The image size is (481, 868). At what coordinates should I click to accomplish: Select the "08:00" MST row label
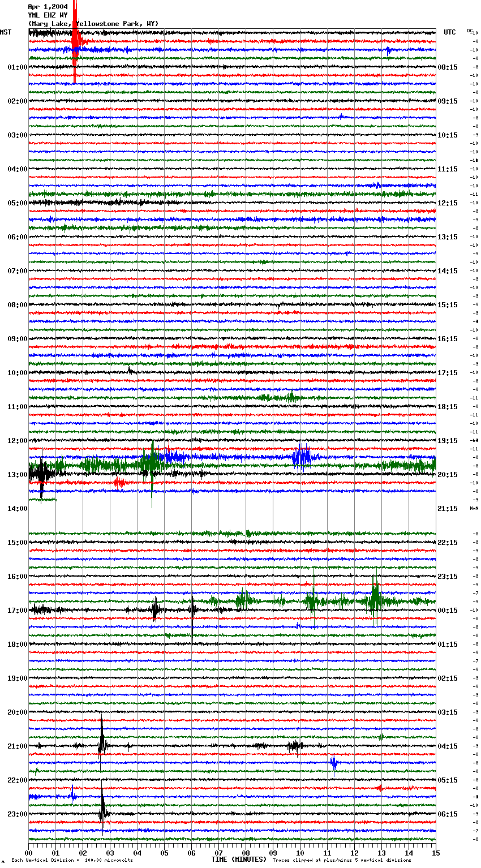click(x=18, y=305)
